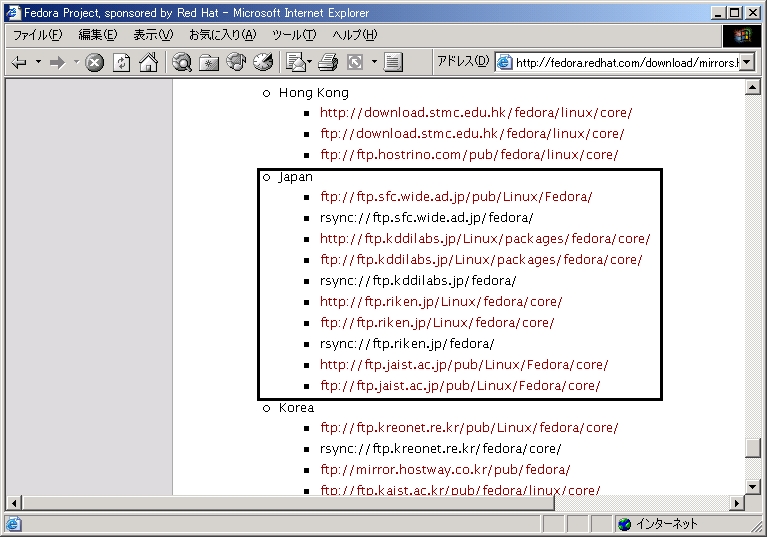
Task: Click the Korea heading text
Action: (x=296, y=408)
